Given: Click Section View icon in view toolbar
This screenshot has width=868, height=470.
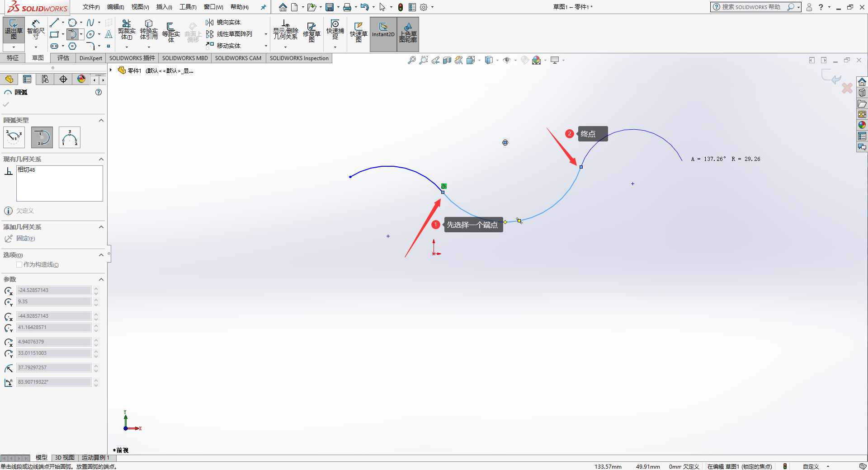Looking at the screenshot, I should (447, 60).
